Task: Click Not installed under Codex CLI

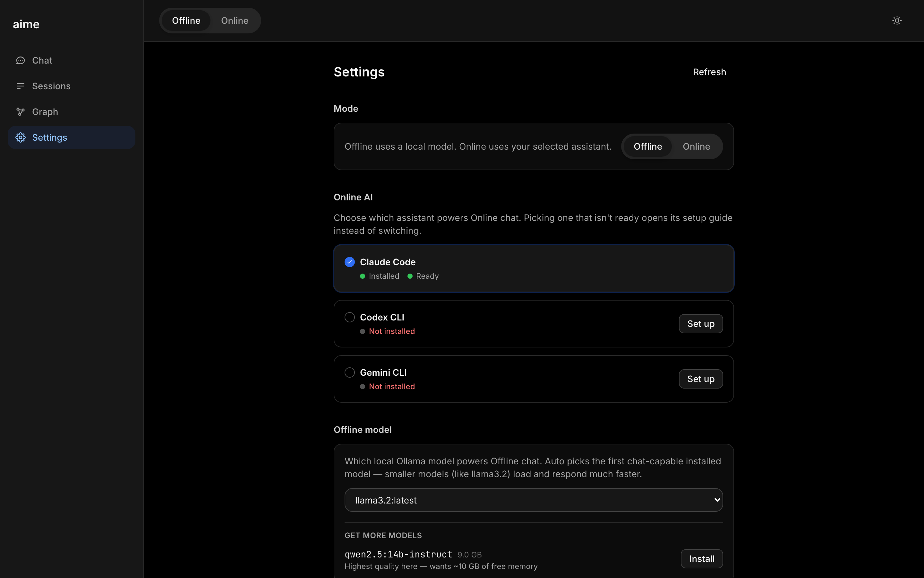Action: click(392, 331)
